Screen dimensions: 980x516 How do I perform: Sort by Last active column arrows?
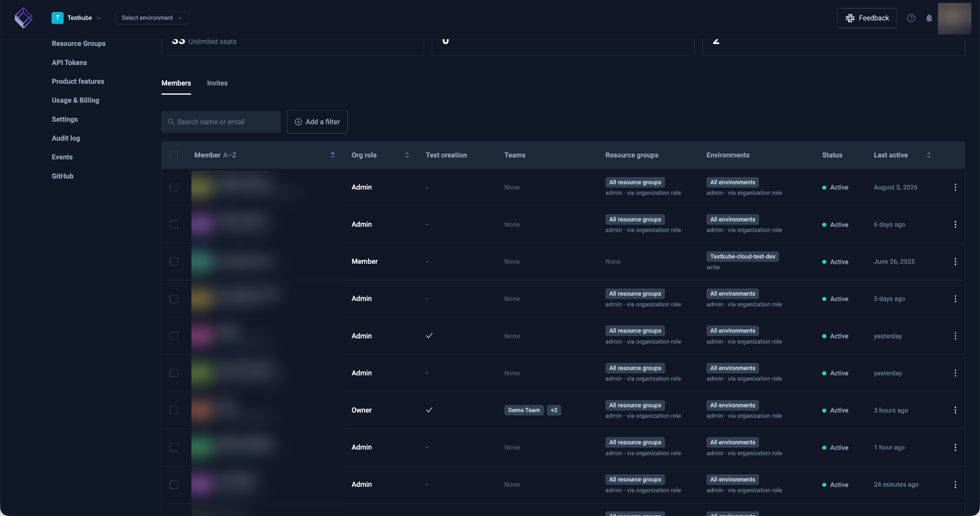tap(929, 155)
